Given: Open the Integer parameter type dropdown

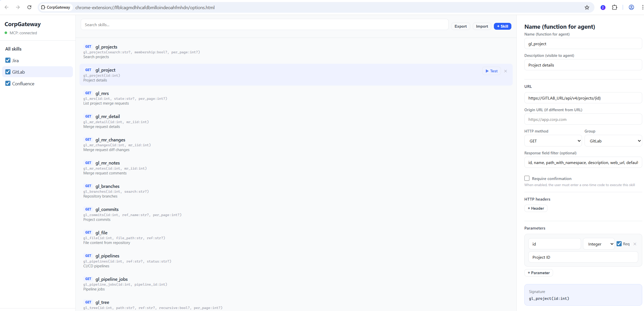Looking at the screenshot, I should (x=599, y=244).
